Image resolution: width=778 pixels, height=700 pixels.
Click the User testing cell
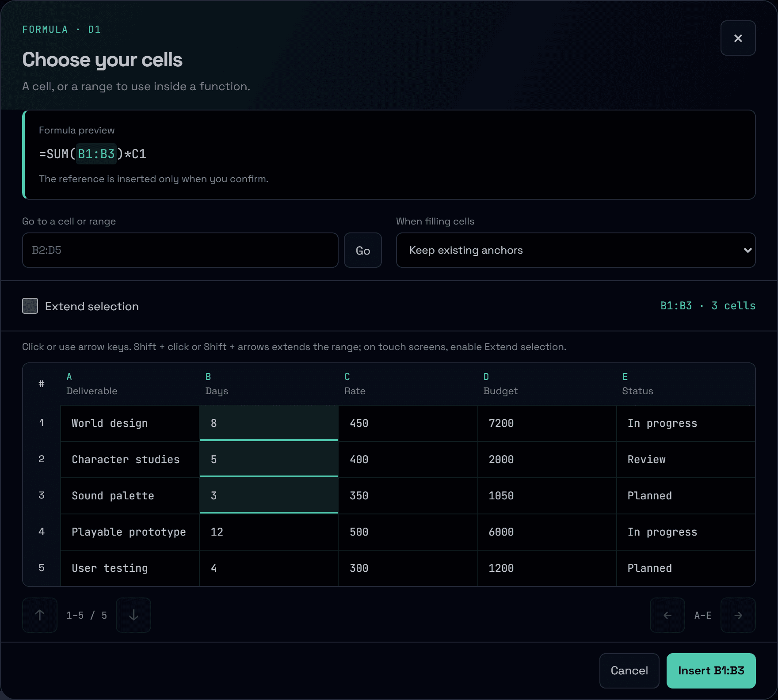pos(130,568)
